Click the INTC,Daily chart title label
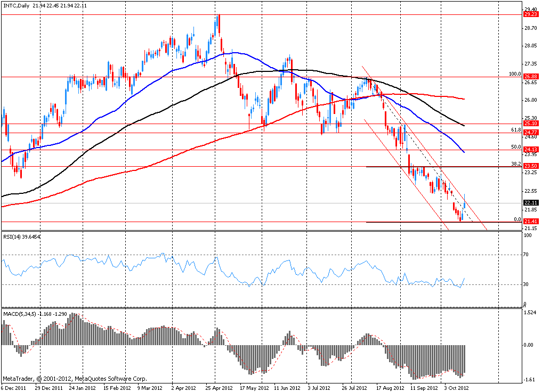542x392 pixels. (x=16, y=6)
